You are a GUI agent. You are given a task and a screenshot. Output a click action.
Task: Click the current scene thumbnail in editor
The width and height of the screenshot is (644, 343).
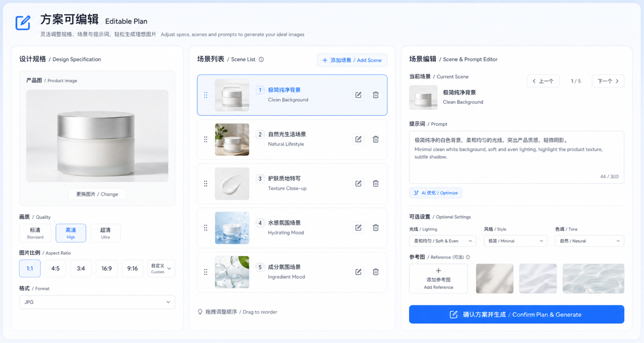pyautogui.click(x=423, y=98)
